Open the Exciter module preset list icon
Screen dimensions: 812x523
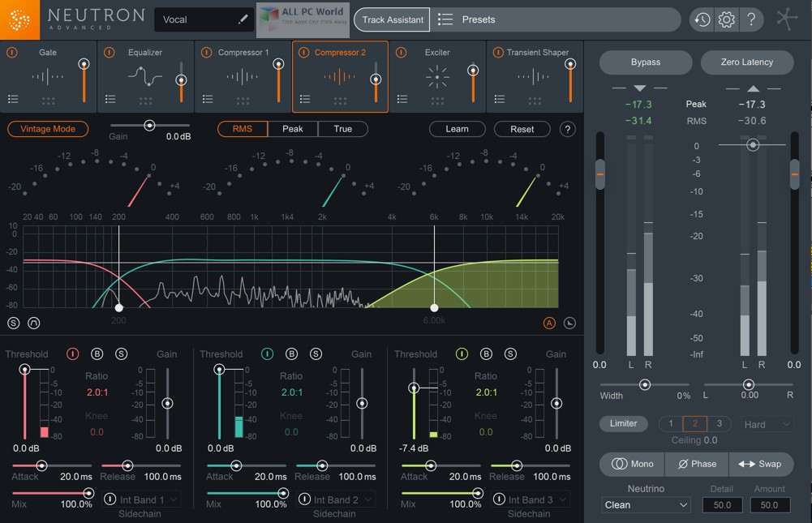[x=402, y=99]
